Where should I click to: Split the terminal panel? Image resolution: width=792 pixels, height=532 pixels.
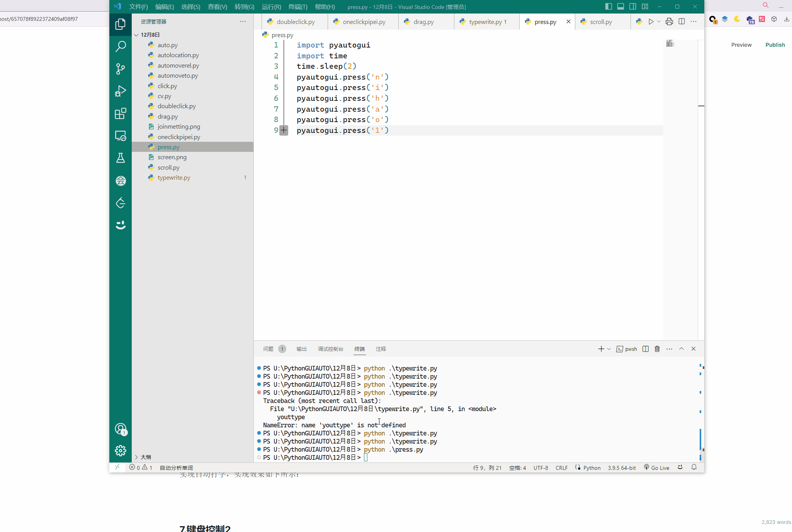pyautogui.click(x=645, y=349)
